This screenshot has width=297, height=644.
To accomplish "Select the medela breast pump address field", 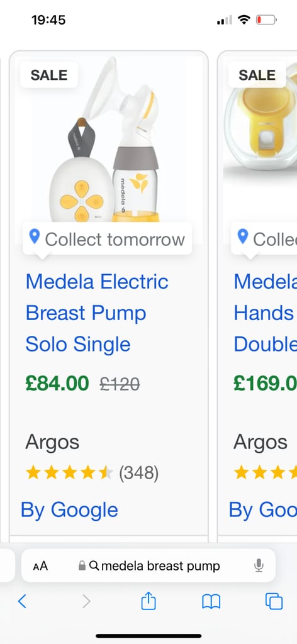I will pyautogui.click(x=148, y=565).
